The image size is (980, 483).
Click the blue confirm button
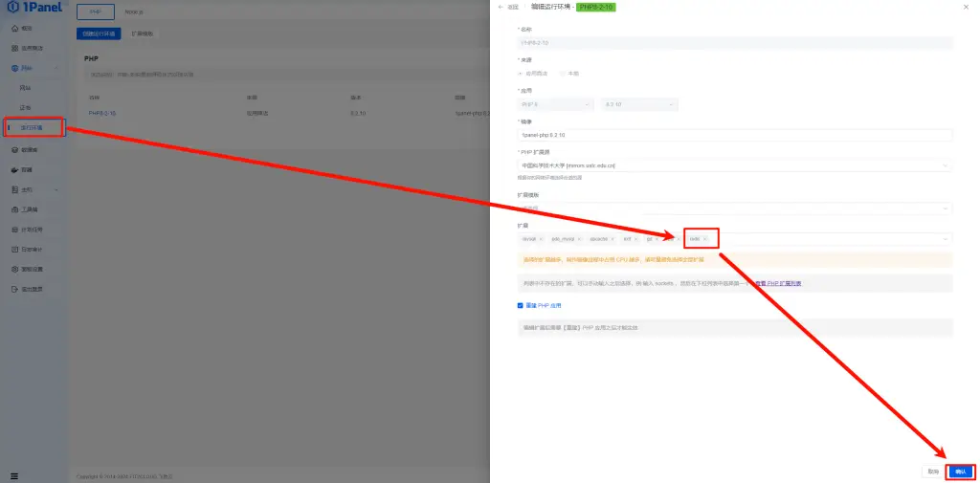pyautogui.click(x=961, y=472)
